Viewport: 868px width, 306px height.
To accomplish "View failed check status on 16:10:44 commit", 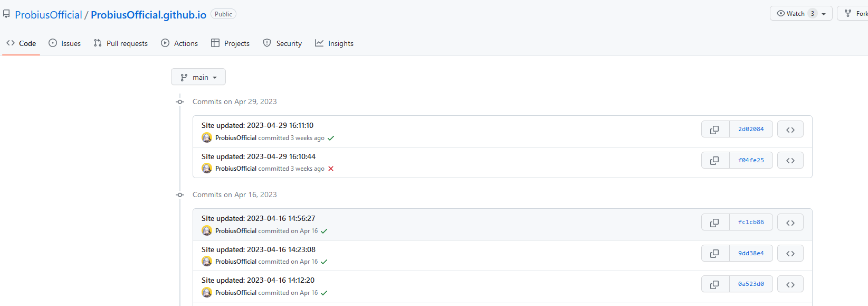I will pos(331,169).
